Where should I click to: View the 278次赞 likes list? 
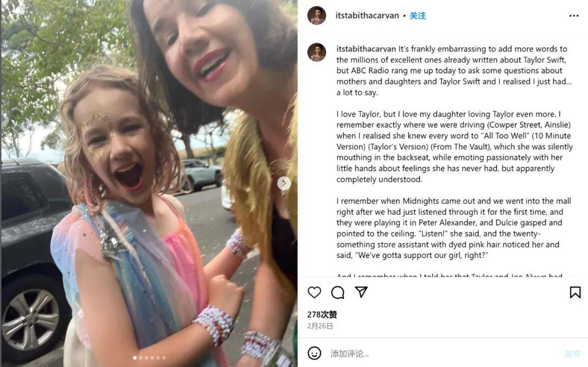(x=322, y=315)
